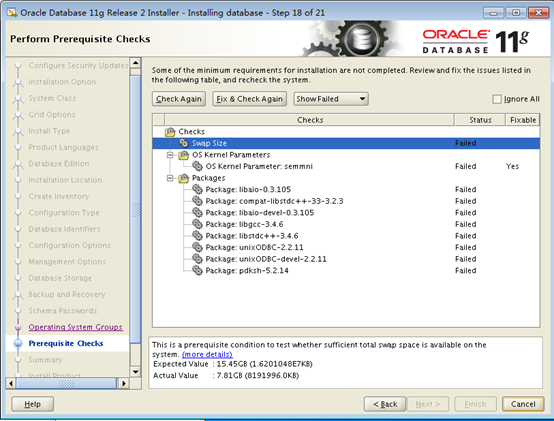Click the Summary step in sidebar
This screenshot has width=554, height=421.
tap(45, 360)
